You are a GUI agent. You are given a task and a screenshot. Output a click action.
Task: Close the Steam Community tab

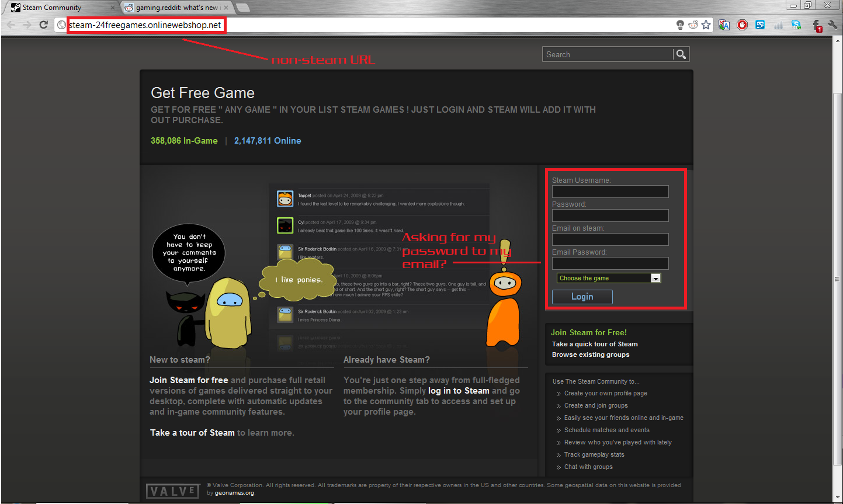(x=113, y=8)
